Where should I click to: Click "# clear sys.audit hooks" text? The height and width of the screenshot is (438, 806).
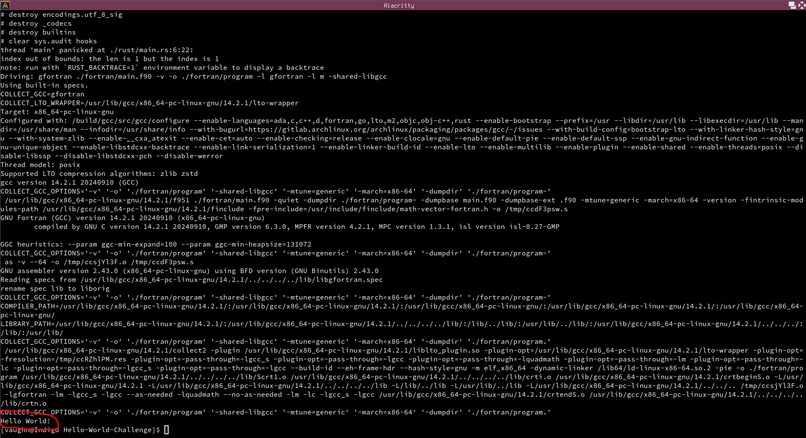click(49, 41)
